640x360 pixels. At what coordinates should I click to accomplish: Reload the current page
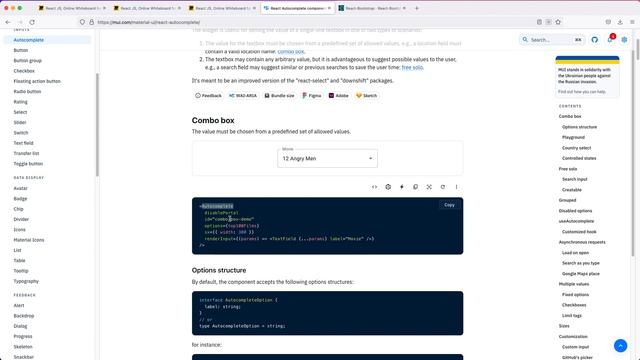pos(32,22)
